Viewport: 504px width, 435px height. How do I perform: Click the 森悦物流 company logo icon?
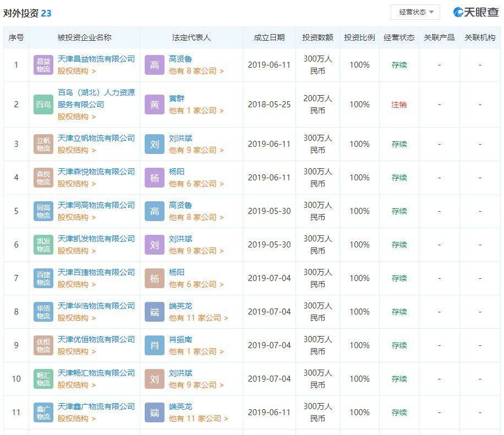(x=43, y=178)
